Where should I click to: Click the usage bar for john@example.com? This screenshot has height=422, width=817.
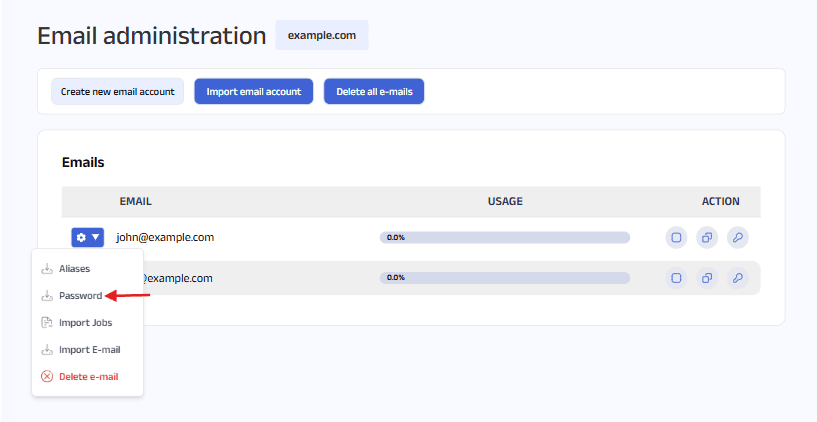(x=504, y=238)
